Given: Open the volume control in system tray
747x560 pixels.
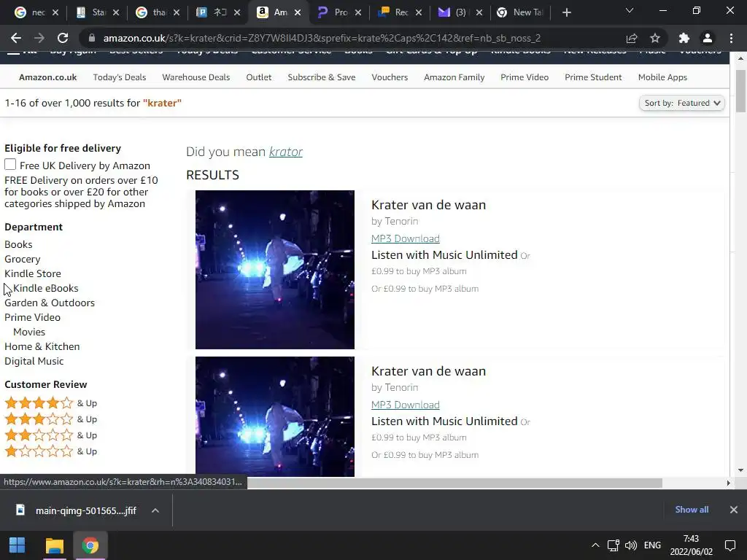Looking at the screenshot, I should (x=631, y=545).
